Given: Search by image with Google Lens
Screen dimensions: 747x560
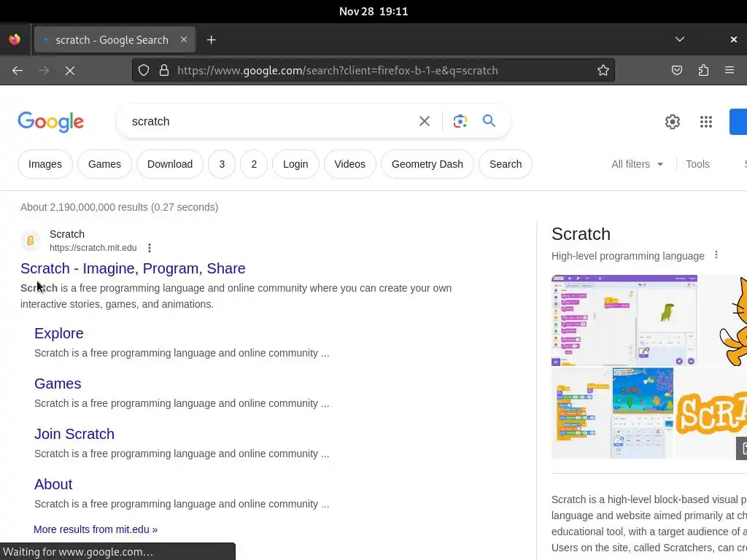Looking at the screenshot, I should pyautogui.click(x=460, y=122).
